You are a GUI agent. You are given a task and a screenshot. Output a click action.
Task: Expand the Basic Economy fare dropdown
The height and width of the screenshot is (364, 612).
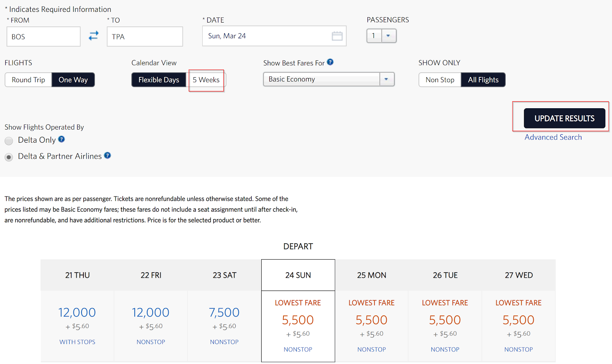386,79
